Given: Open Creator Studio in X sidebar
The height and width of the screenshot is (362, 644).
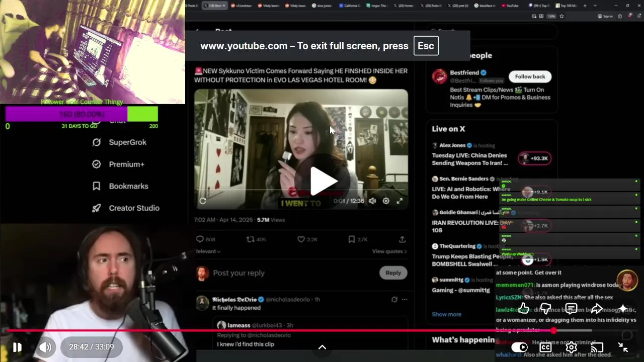Looking at the screenshot, I should pyautogui.click(x=125, y=208).
